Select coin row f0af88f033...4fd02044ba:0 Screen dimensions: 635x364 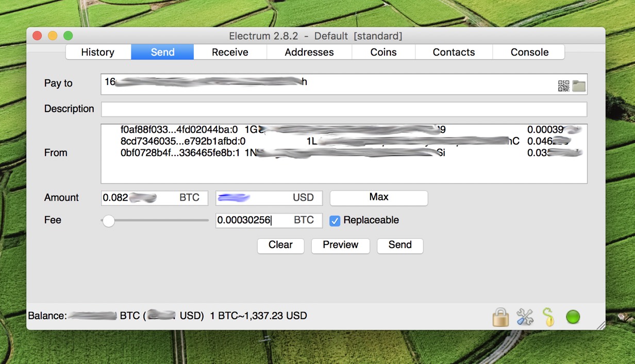(344, 130)
